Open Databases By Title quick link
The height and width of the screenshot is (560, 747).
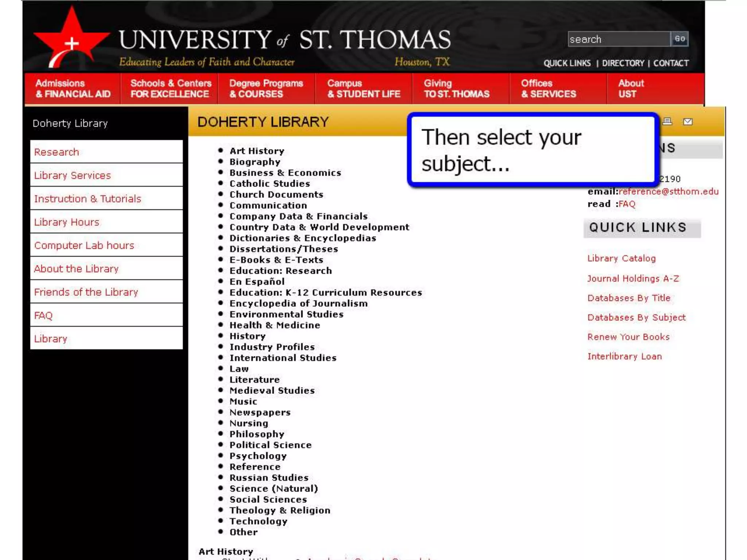(628, 298)
